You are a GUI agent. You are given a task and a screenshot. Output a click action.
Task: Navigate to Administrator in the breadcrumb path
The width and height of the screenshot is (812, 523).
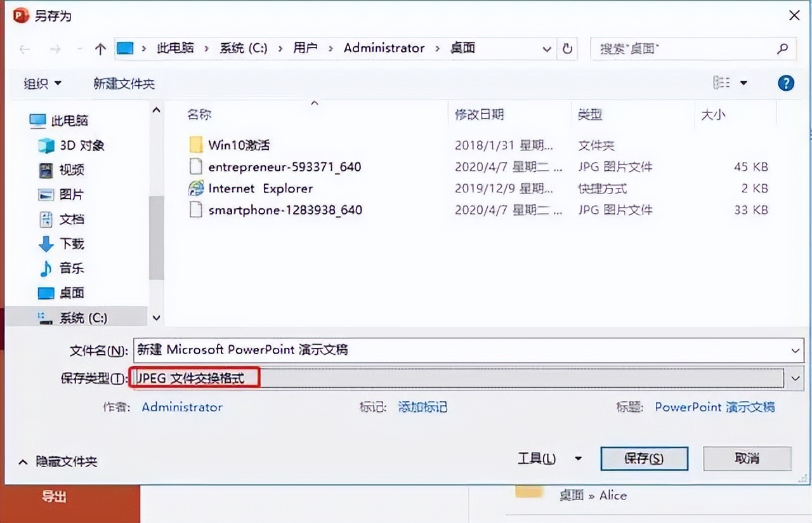[384, 48]
